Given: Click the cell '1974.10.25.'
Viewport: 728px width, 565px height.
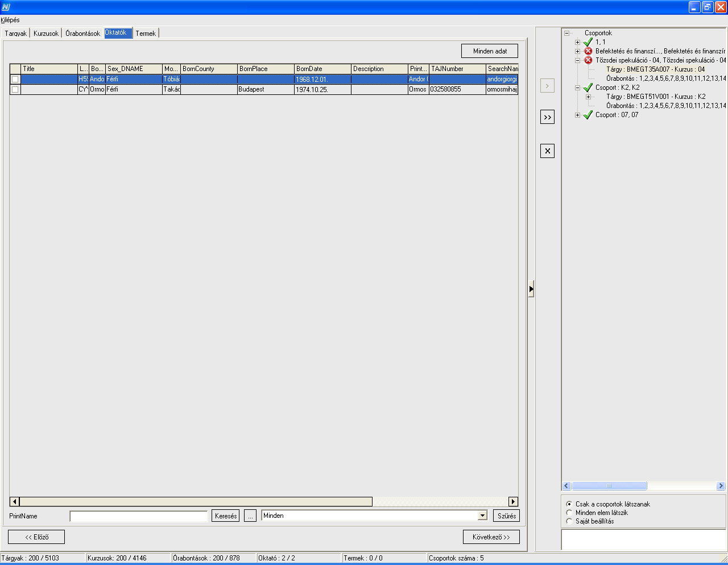Looking at the screenshot, I should coord(322,89).
